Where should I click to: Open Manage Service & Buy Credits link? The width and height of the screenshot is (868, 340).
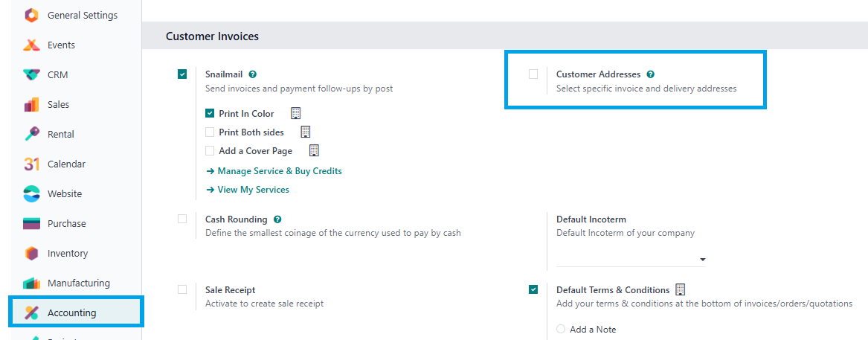(x=274, y=171)
